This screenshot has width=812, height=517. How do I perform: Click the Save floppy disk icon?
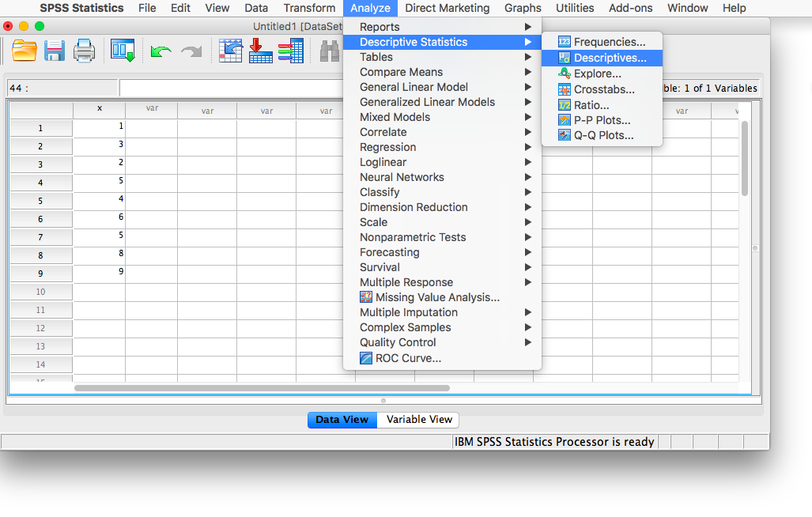[55, 51]
